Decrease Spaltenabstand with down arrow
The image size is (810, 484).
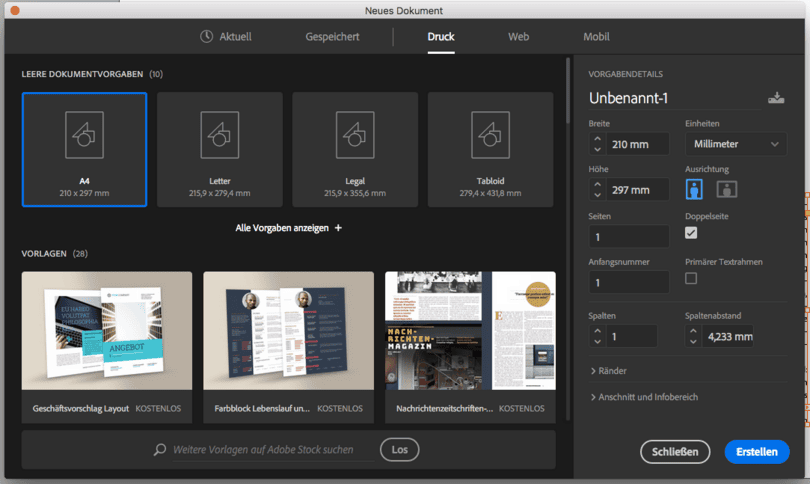pyautogui.click(x=694, y=341)
